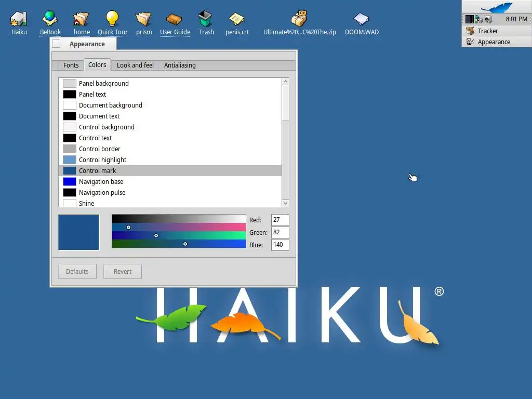Click the Tracker entry in Deskbar

[x=497, y=31]
